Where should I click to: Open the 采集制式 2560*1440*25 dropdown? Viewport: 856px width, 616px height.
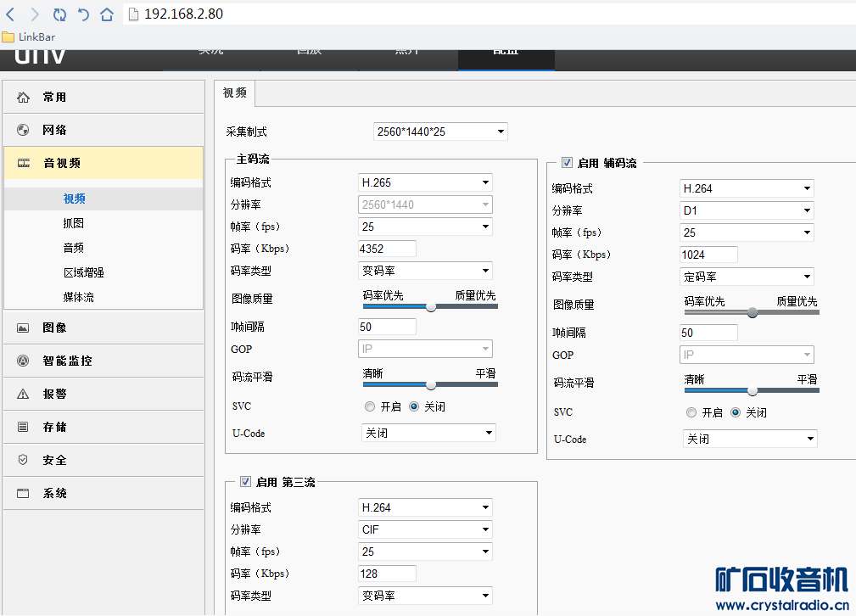(x=440, y=132)
